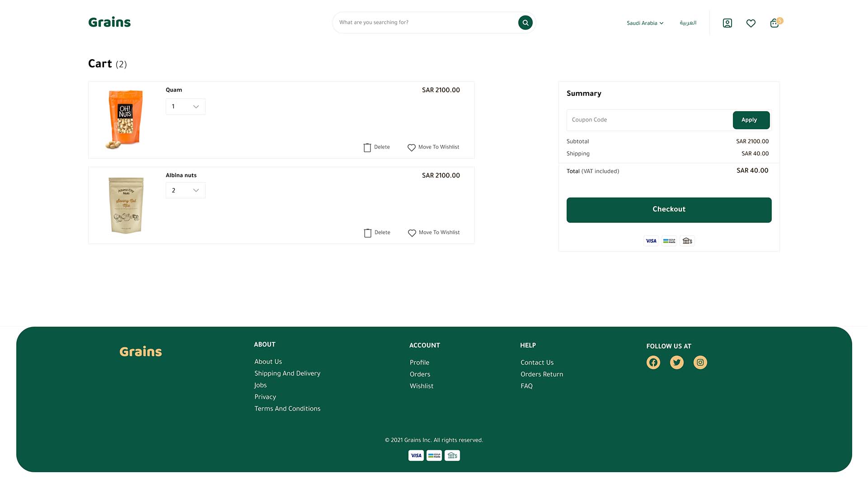Viewport: 868px width, 488px height.
Task: Click the heart icon in Quam row
Action: click(x=412, y=148)
